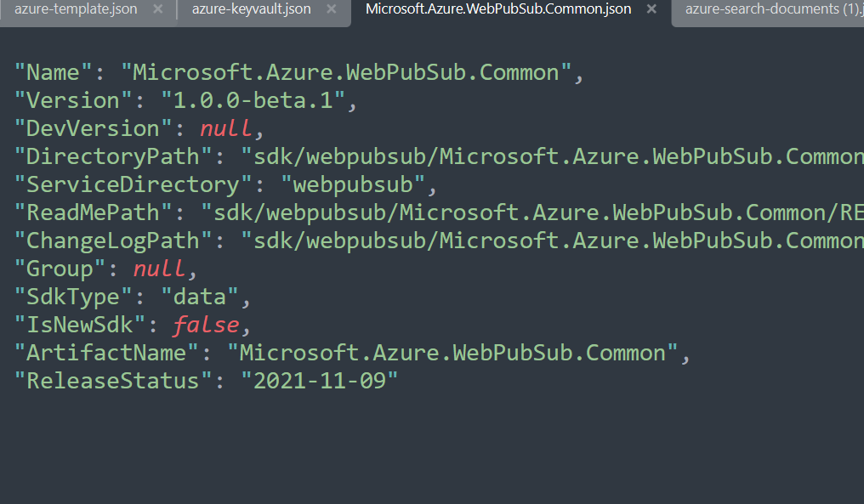Click the "data" SdkType value
The image size is (864, 504).
pos(200,297)
